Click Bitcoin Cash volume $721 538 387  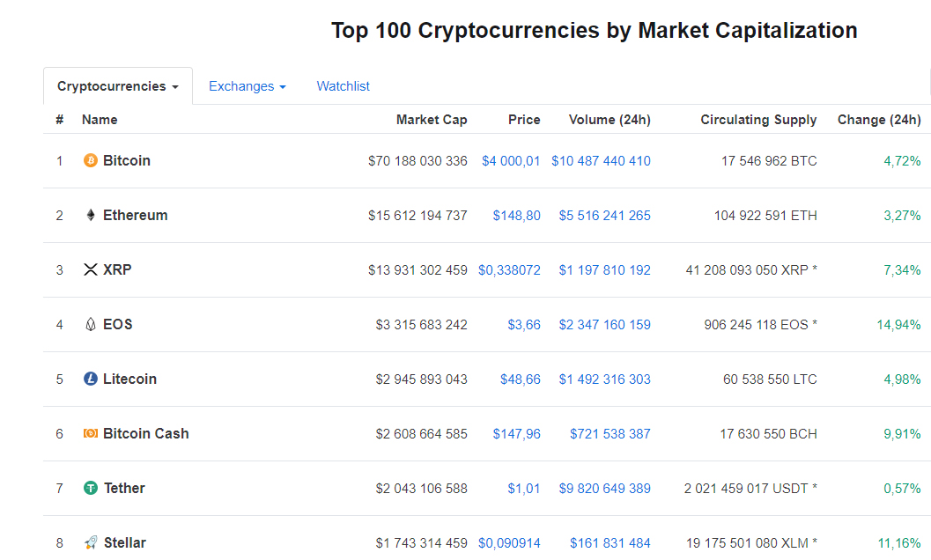[610, 434]
